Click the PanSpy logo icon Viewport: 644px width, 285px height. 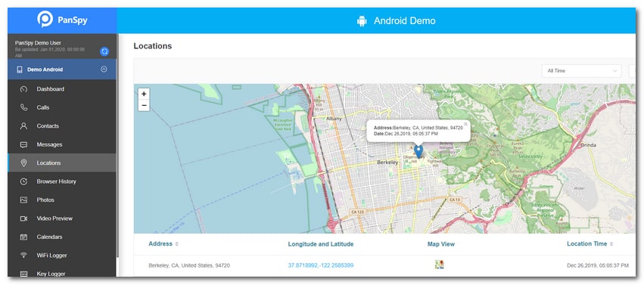tap(45, 19)
